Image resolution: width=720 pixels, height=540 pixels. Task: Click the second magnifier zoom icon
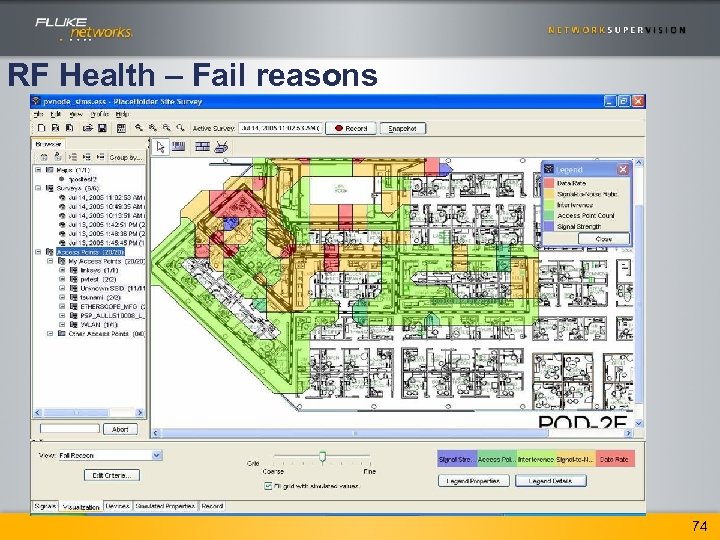152,128
